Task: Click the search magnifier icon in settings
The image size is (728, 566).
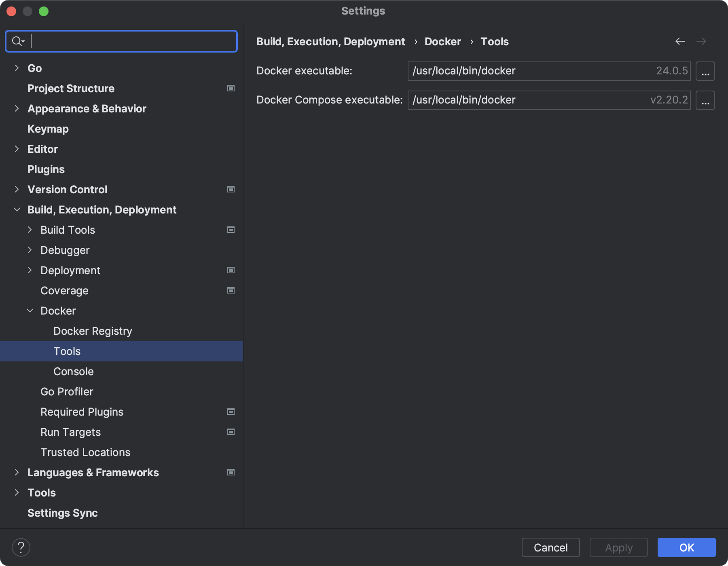Action: (x=18, y=41)
